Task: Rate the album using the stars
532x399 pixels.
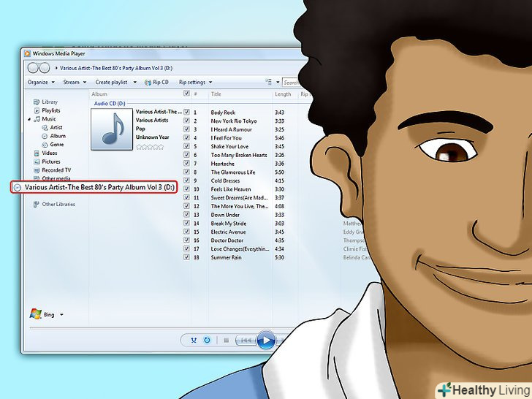Action: click(x=150, y=147)
